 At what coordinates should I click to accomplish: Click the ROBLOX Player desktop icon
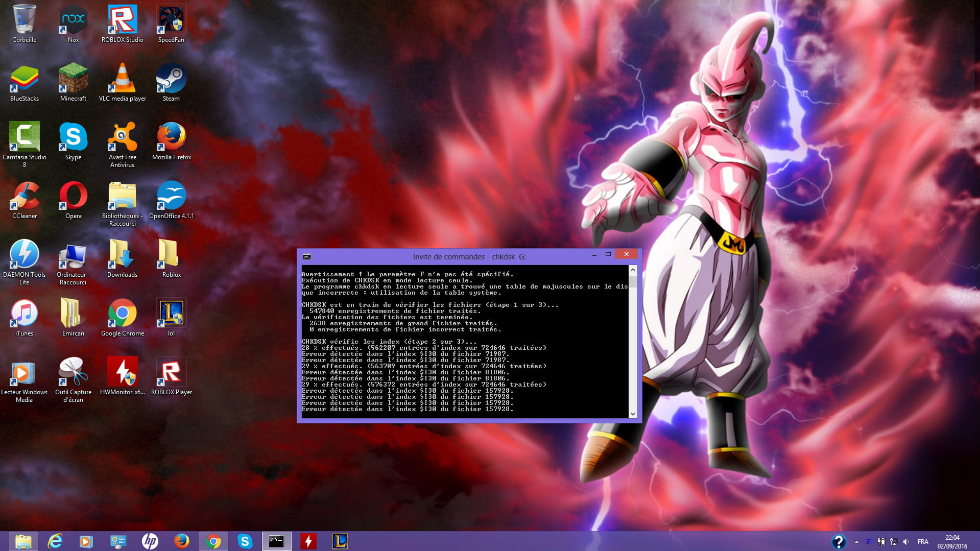[171, 376]
